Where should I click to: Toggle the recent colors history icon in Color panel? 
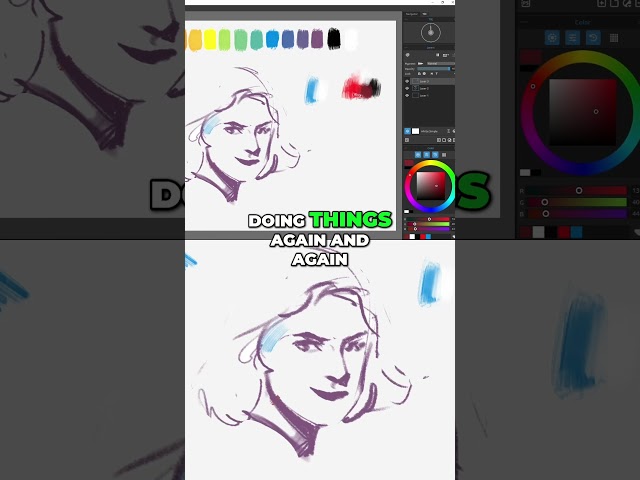pyautogui.click(x=436, y=155)
